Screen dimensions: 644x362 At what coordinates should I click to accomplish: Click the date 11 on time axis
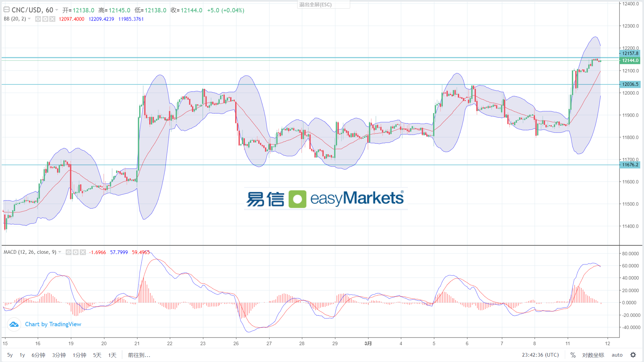click(x=568, y=343)
